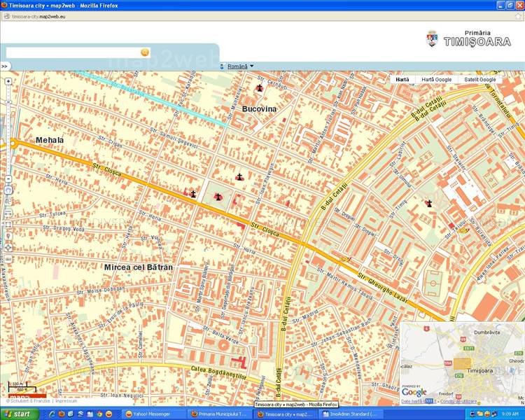This screenshot has width=525, height=420.
Task: Switch to Hartă Google view
Action: coord(436,80)
